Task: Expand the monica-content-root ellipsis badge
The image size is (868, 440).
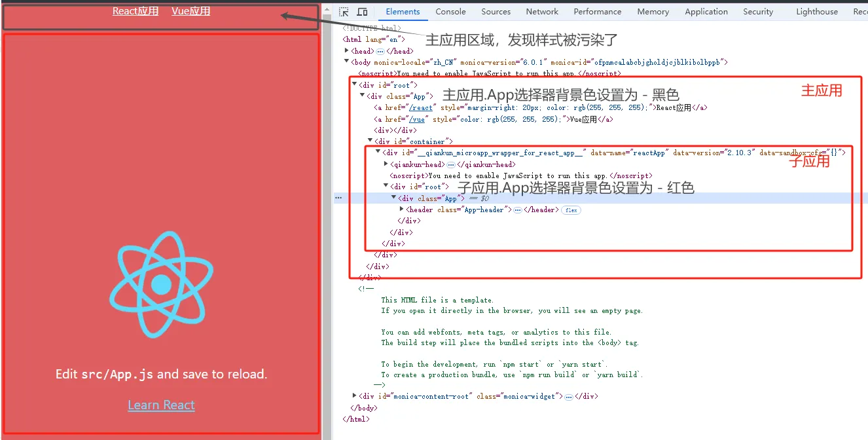Action: pos(568,397)
